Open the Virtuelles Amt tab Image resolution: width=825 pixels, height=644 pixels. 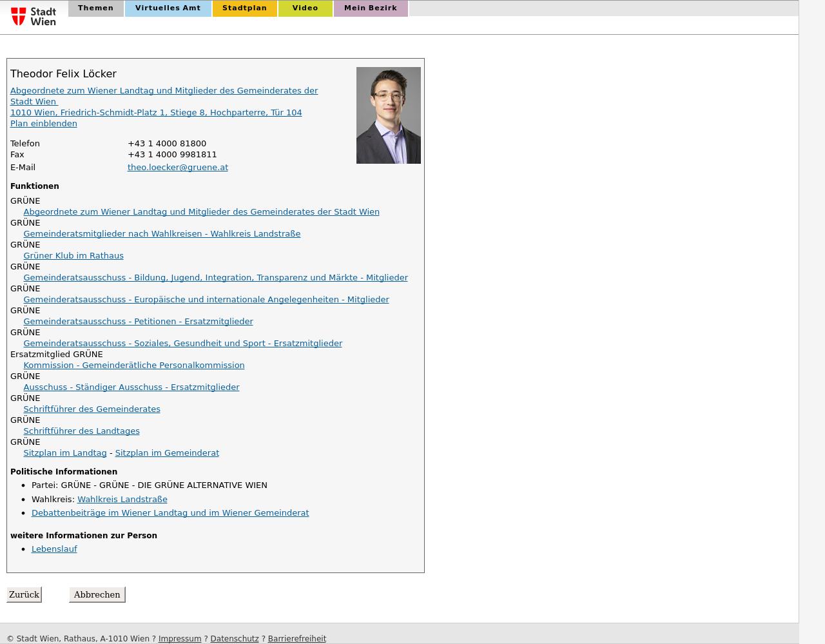(x=168, y=8)
